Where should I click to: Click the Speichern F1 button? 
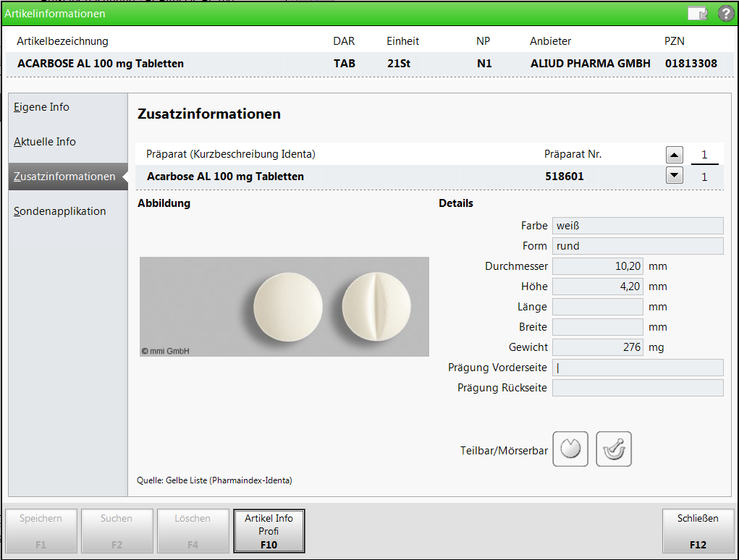pyautogui.click(x=41, y=531)
